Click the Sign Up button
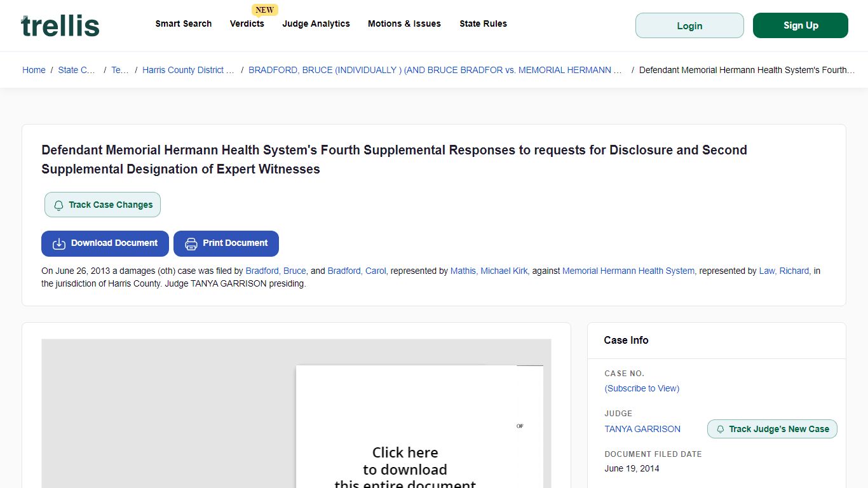 pos(801,25)
